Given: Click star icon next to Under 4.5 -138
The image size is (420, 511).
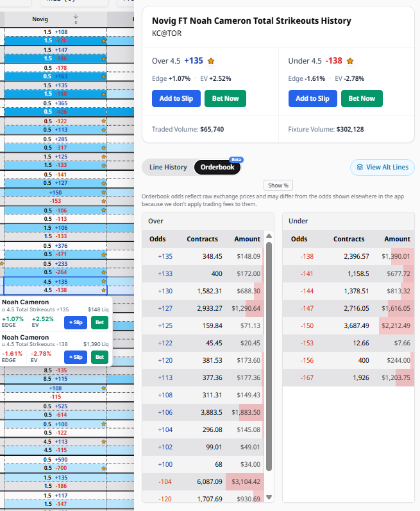Looking at the screenshot, I should 350,61.
